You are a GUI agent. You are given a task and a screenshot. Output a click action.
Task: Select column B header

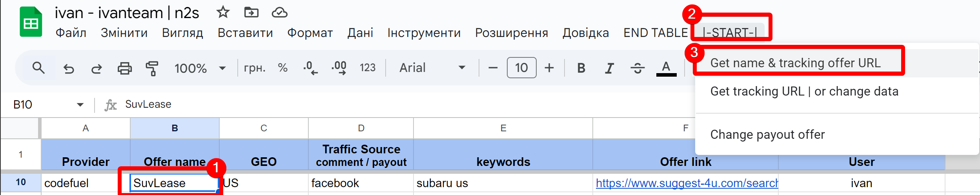[x=175, y=128]
